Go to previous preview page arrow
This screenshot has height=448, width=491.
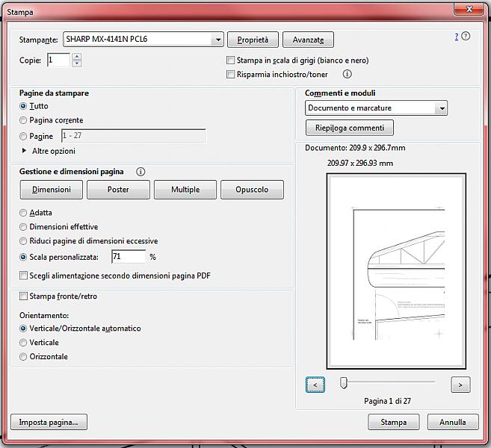click(x=315, y=385)
